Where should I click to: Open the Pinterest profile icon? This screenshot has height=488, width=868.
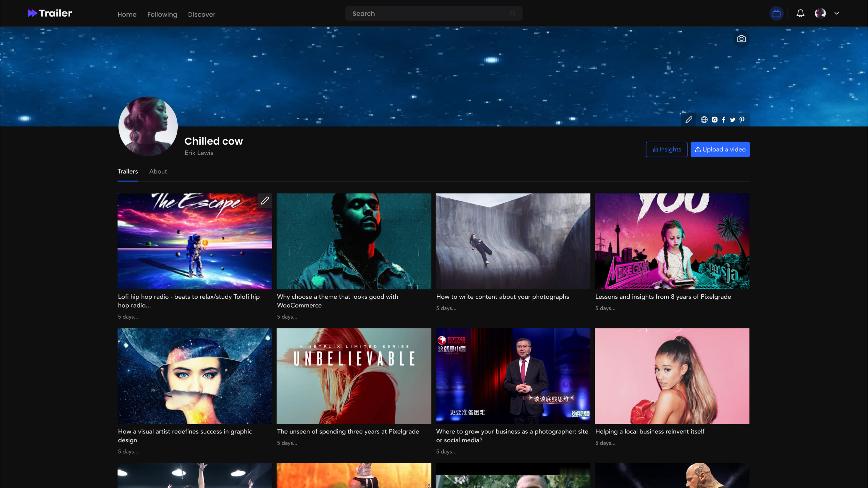pyautogui.click(x=742, y=120)
